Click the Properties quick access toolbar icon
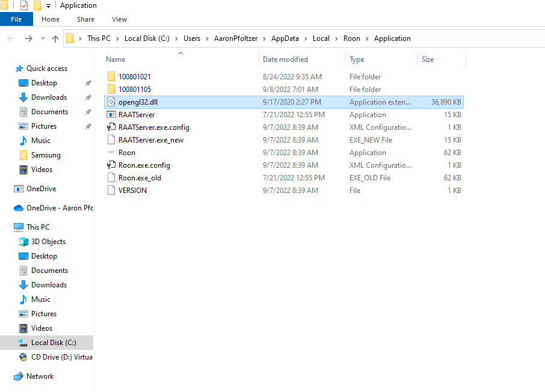 click(24, 5)
